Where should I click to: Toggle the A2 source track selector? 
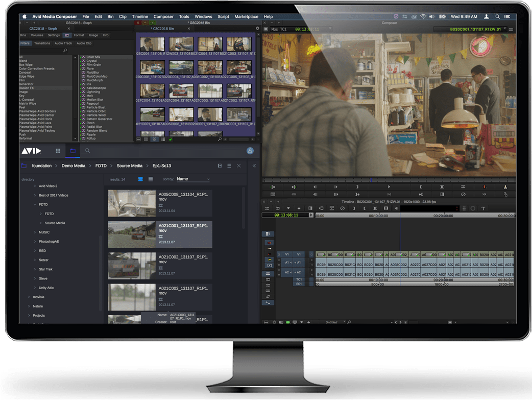286,273
